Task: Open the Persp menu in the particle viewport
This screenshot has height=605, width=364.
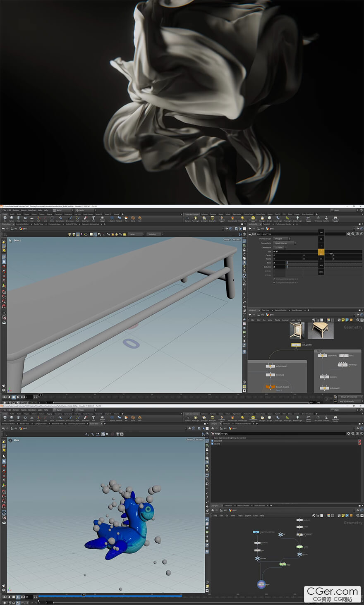Action: pyautogui.click(x=190, y=440)
